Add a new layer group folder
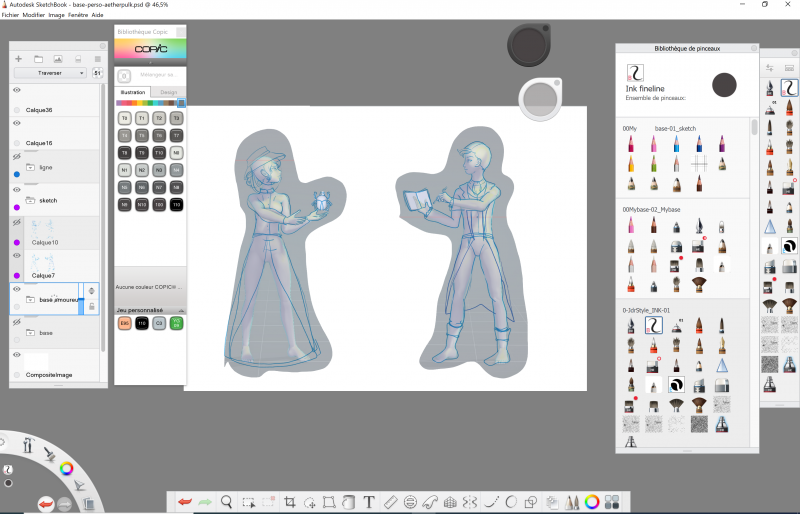Screen dimensions: 800x514 38,59
